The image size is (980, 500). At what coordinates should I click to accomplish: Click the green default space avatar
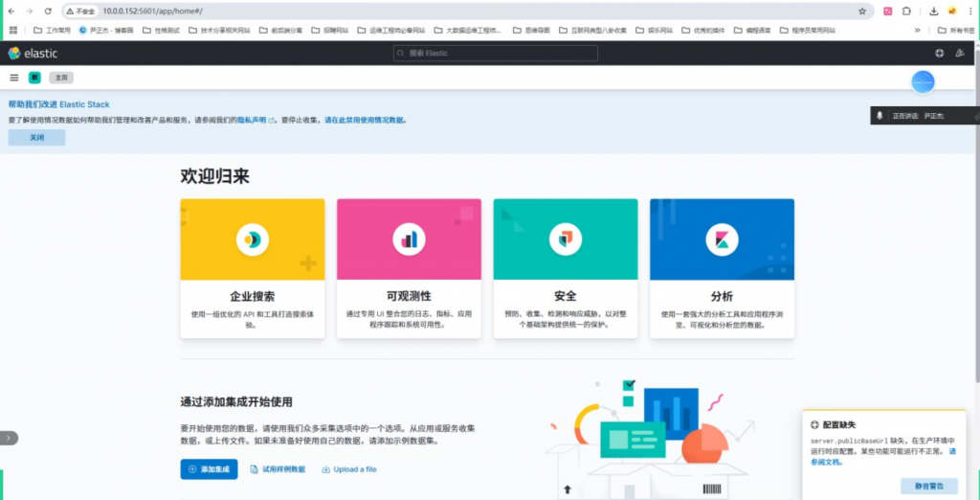tap(34, 78)
